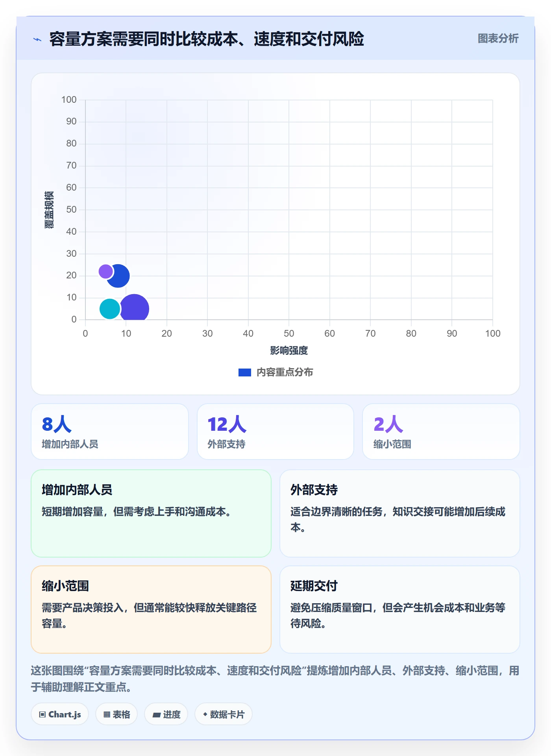Select the small purple bubble on chart
This screenshot has width=551, height=756.
tap(105, 271)
